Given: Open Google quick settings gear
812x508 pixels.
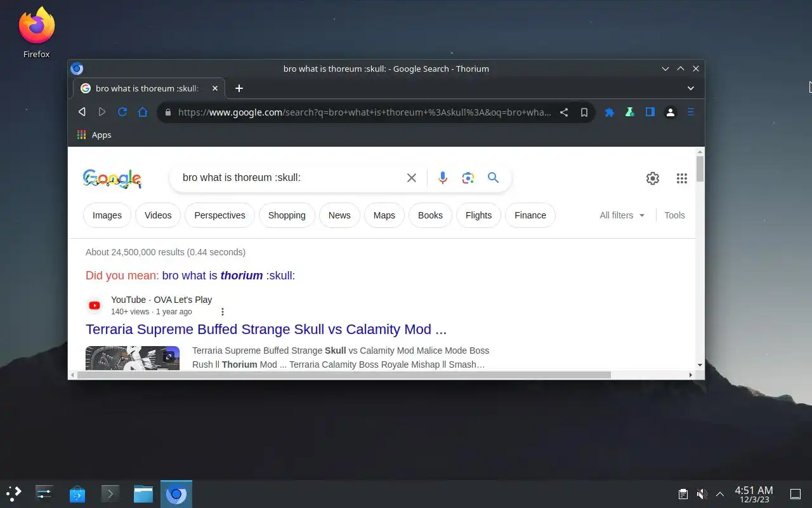Looking at the screenshot, I should 653,178.
